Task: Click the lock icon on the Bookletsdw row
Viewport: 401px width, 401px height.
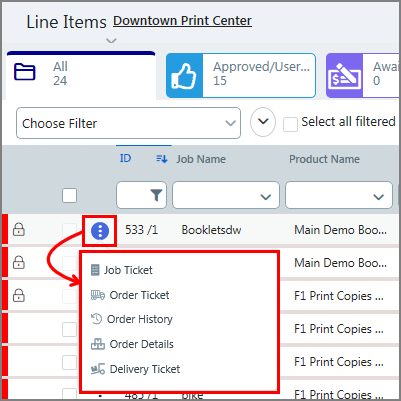Action: click(19, 229)
